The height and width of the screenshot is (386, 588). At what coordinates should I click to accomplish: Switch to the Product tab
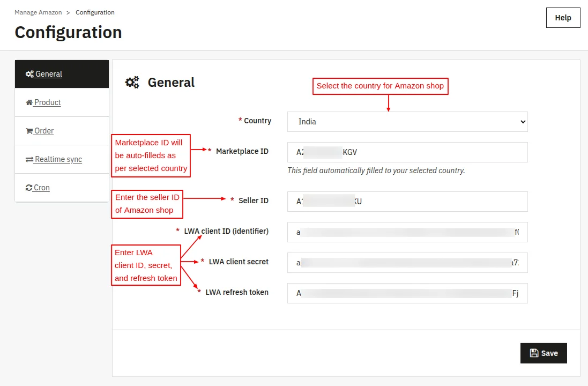coord(46,102)
